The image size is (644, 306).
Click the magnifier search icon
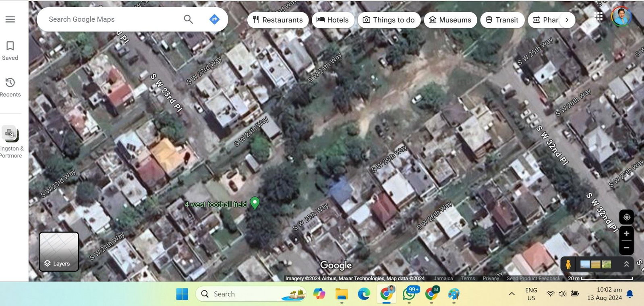click(188, 19)
